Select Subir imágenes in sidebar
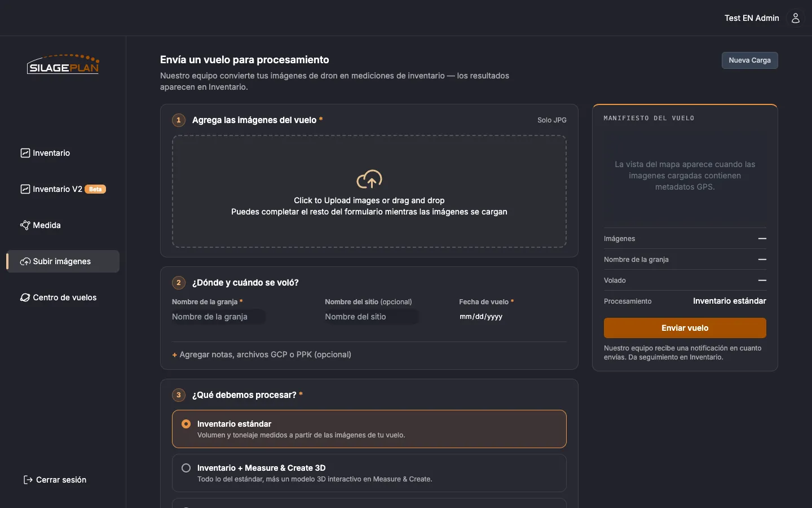The height and width of the screenshot is (508, 812). (63, 261)
